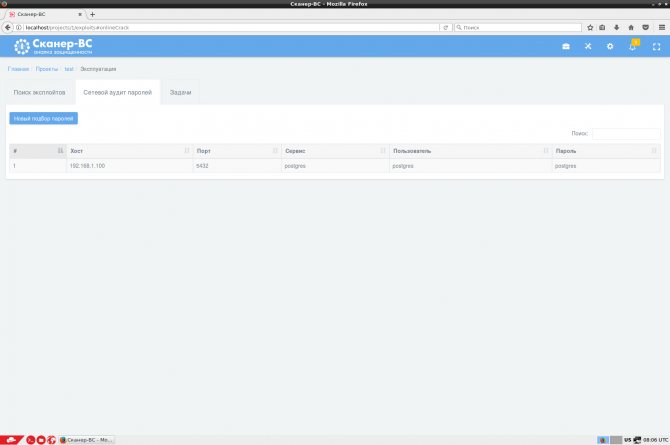Go to Firefox home page icon

click(x=631, y=27)
